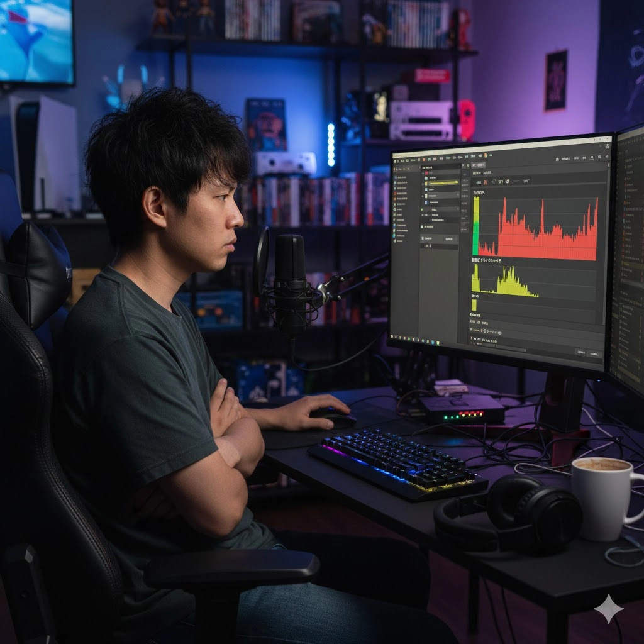This screenshot has height=644, width=644.
Task: Collapse the sidebar track list section
Action: point(423,166)
